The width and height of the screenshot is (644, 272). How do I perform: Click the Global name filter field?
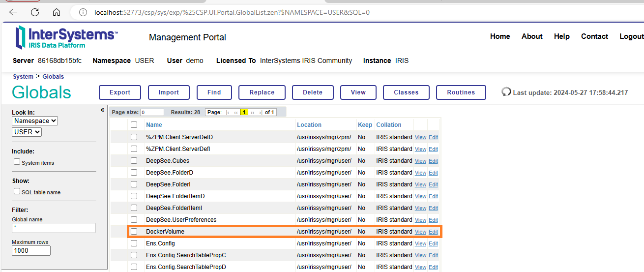click(54, 228)
